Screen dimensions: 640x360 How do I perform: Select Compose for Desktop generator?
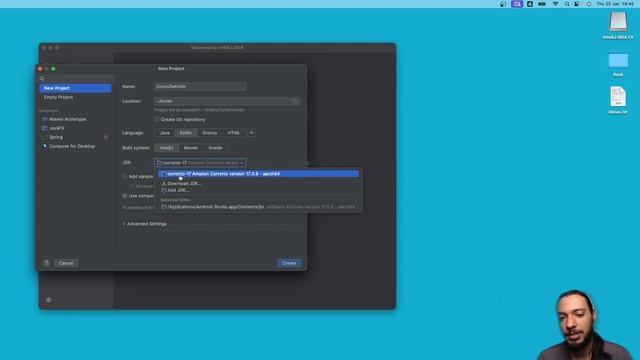tap(72, 146)
